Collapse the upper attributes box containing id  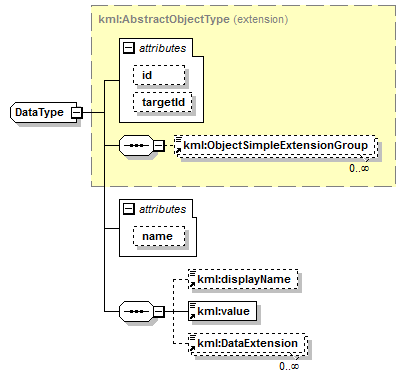[x=129, y=48]
